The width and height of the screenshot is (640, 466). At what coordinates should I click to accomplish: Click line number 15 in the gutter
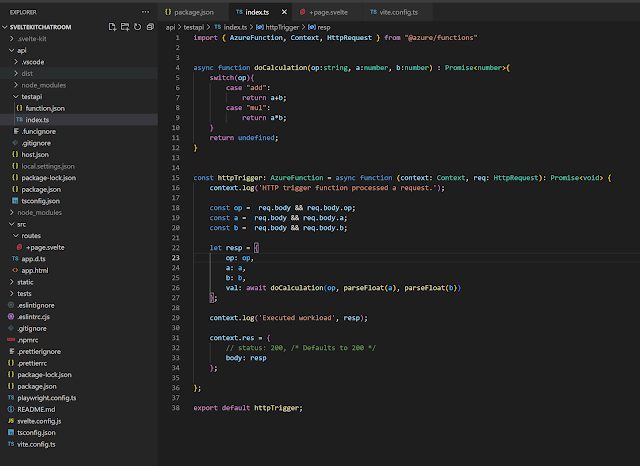176,178
